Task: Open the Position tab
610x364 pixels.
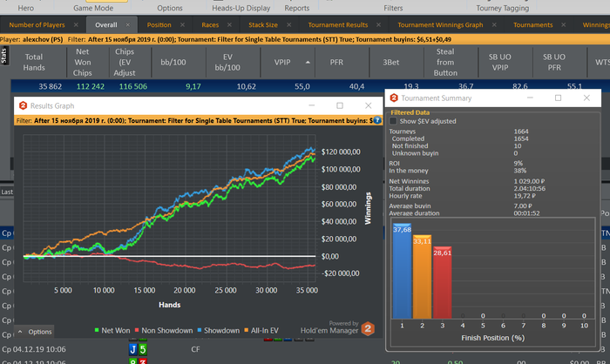Action: click(x=159, y=25)
